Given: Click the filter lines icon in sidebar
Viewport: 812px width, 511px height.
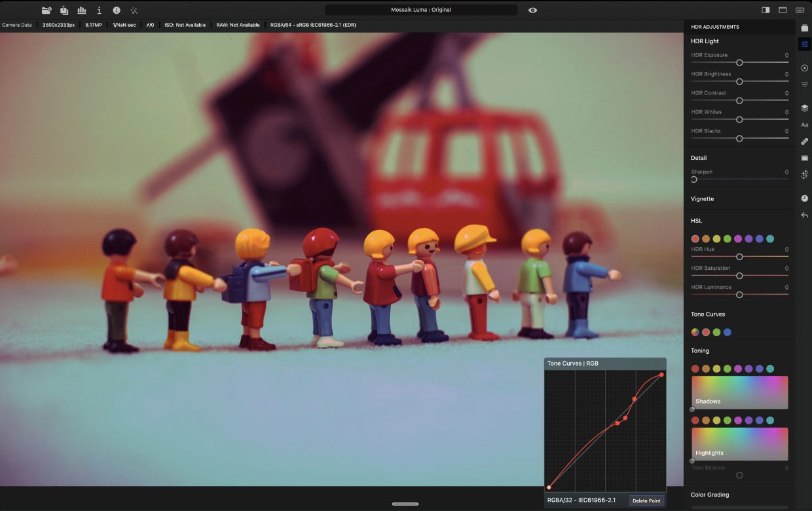Looking at the screenshot, I should click(x=804, y=85).
